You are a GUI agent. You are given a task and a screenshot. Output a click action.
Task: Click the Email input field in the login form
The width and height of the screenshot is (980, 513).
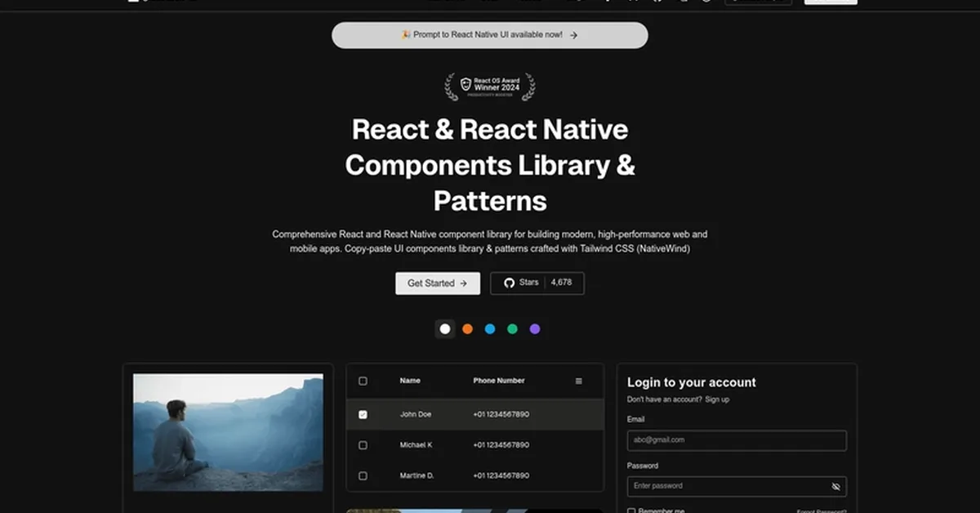point(736,440)
